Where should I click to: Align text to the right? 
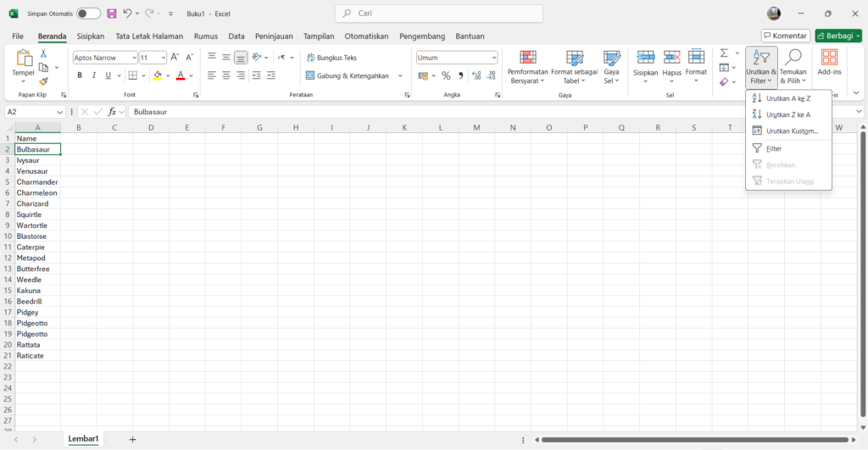click(x=240, y=75)
